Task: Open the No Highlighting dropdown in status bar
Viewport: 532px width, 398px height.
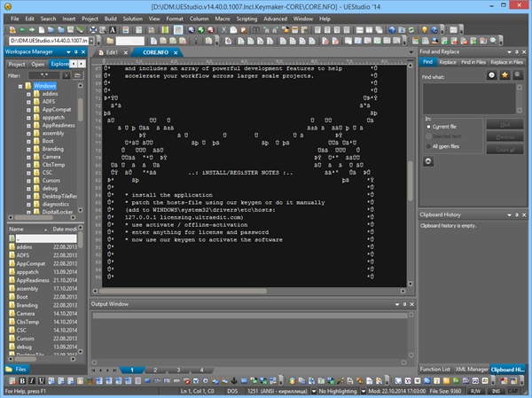Action: click(364, 390)
